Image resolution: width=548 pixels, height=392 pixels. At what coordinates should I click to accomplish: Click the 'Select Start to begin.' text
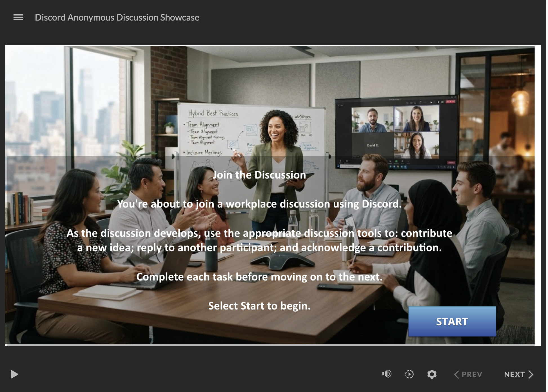coord(259,306)
